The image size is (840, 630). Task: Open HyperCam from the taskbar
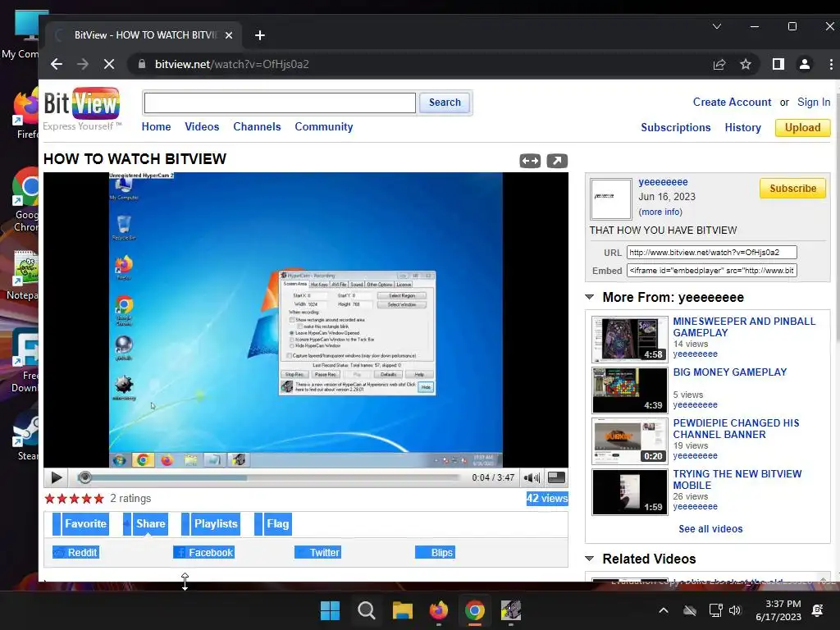pos(510,610)
